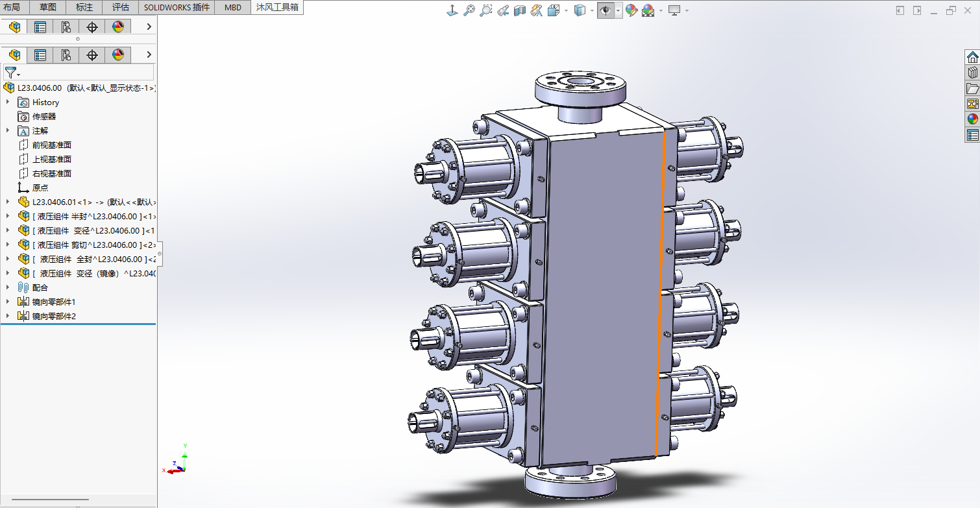Image resolution: width=980 pixels, height=508 pixels.
Task: Click the DisplayManager tab in the topmost panel row
Action: coord(118,27)
